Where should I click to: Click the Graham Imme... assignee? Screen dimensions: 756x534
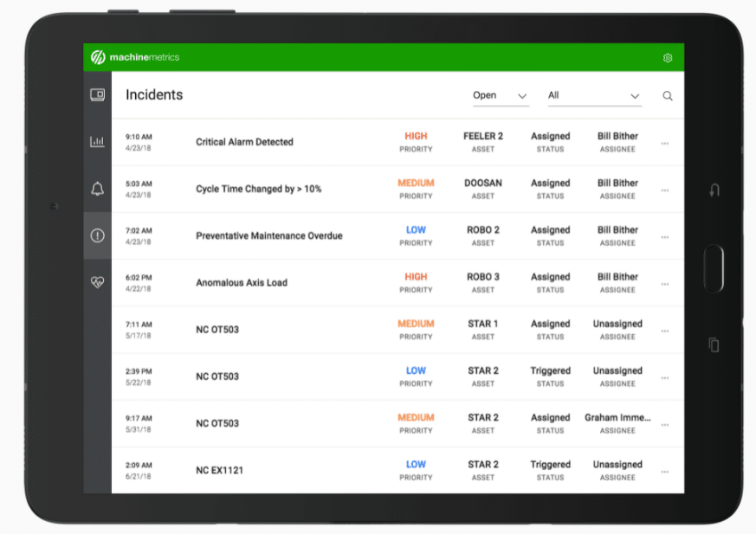coord(617,418)
